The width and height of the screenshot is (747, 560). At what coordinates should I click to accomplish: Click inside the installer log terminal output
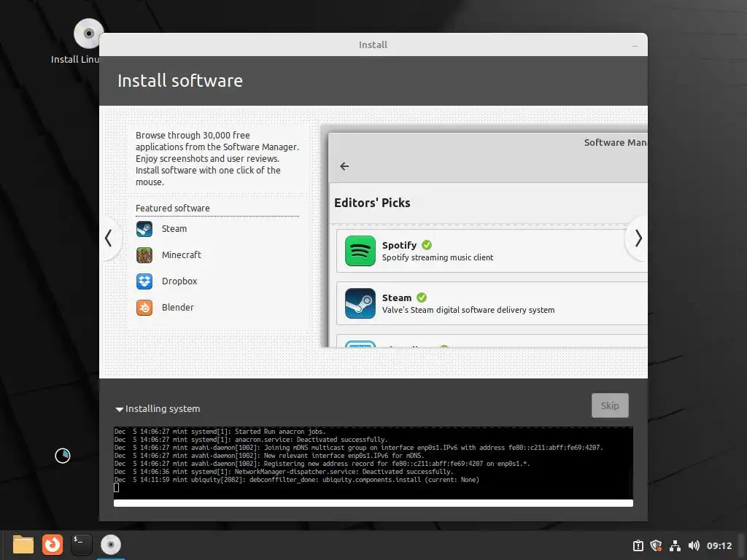coord(373,463)
